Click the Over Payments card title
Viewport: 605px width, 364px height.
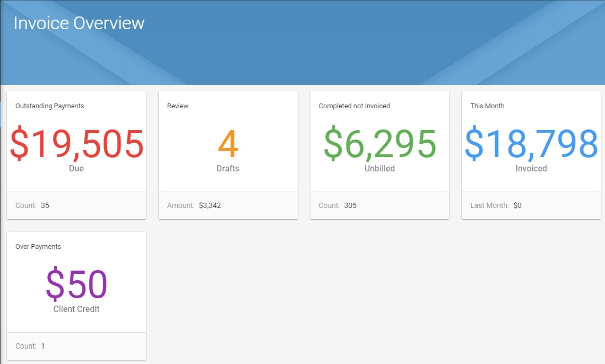(x=38, y=247)
